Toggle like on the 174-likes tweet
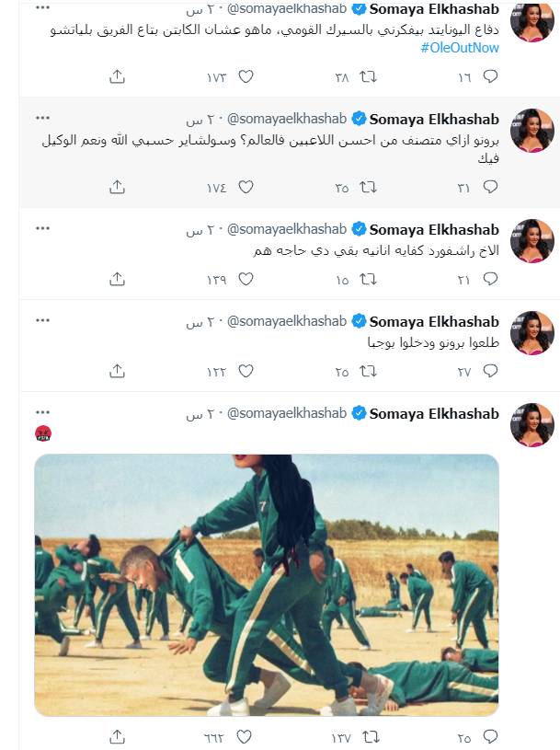The height and width of the screenshot is (750, 560). click(246, 187)
